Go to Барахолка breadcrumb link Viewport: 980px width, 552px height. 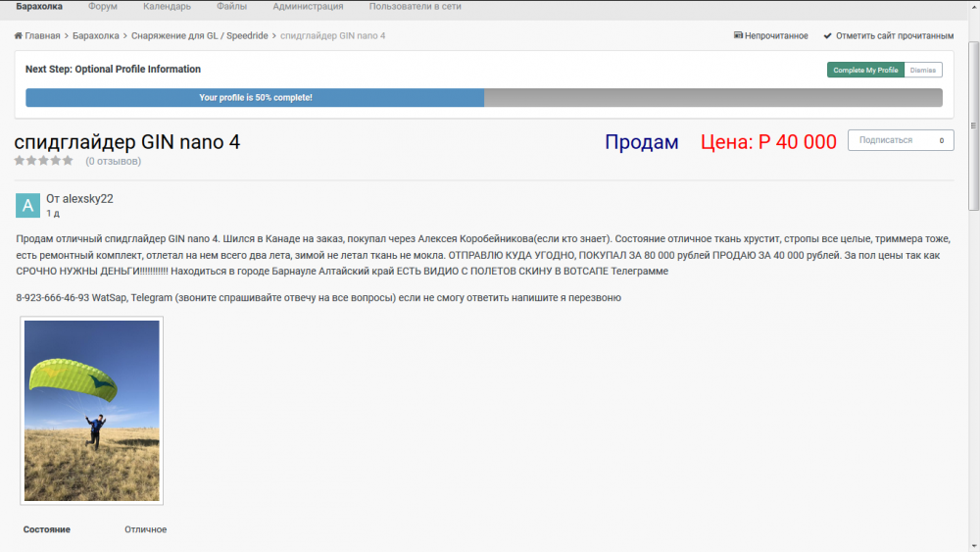click(x=96, y=35)
